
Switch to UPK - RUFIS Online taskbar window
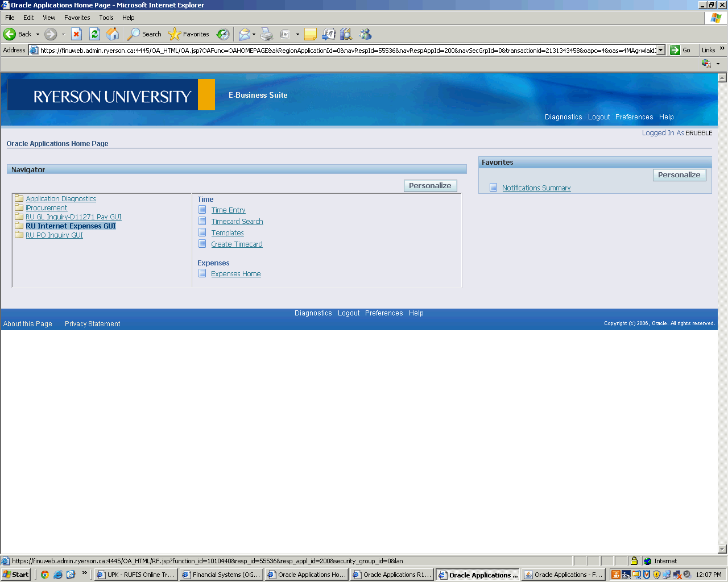pos(136,575)
